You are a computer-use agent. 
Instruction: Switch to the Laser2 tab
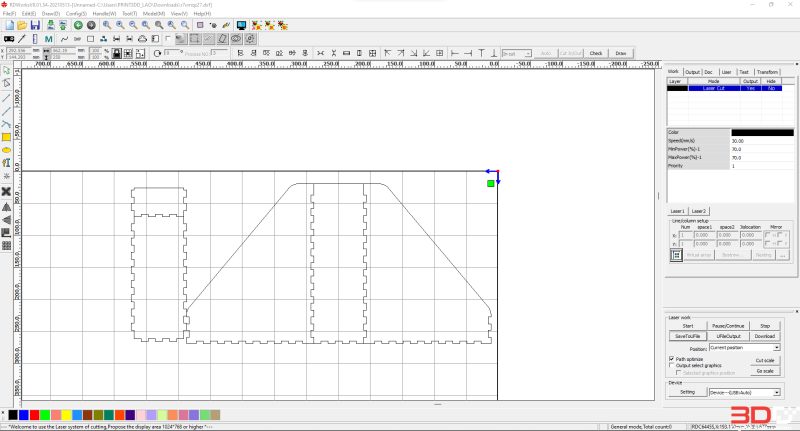(x=698, y=211)
